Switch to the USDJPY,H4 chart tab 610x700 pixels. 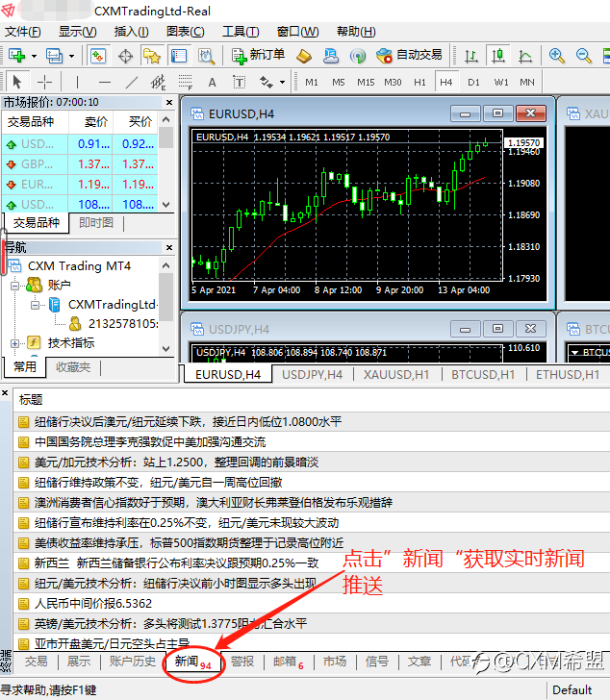coord(312,375)
